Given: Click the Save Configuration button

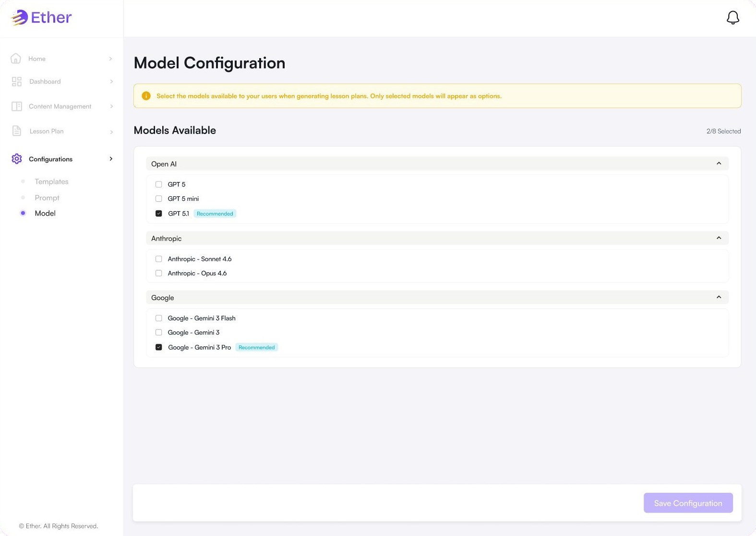Looking at the screenshot, I should (688, 503).
